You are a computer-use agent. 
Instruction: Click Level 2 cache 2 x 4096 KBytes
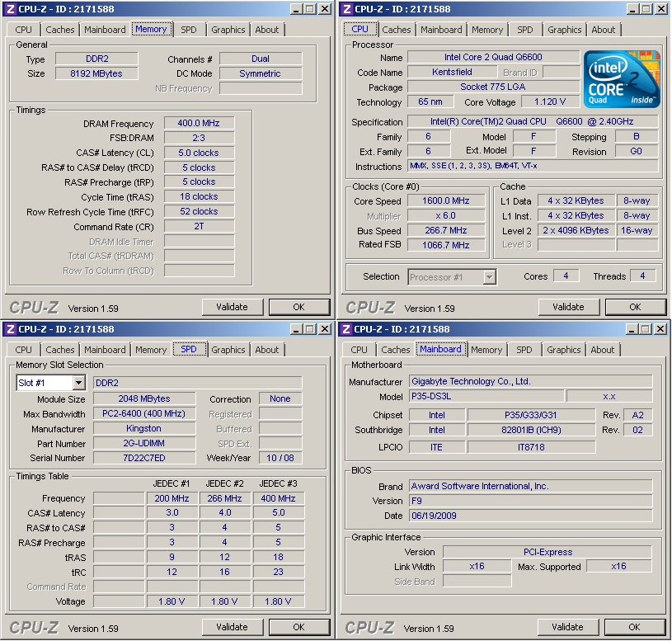point(576,231)
